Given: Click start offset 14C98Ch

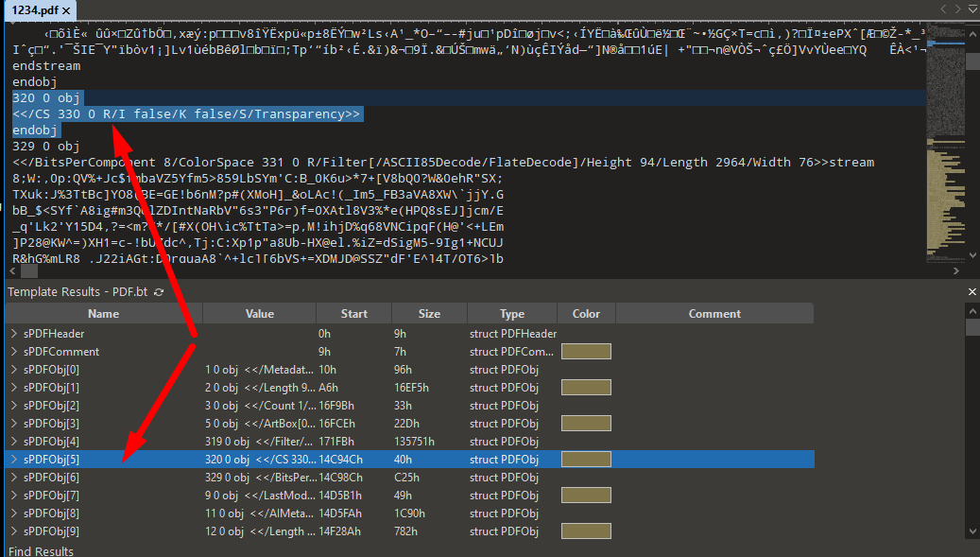Looking at the screenshot, I should tap(340, 478).
